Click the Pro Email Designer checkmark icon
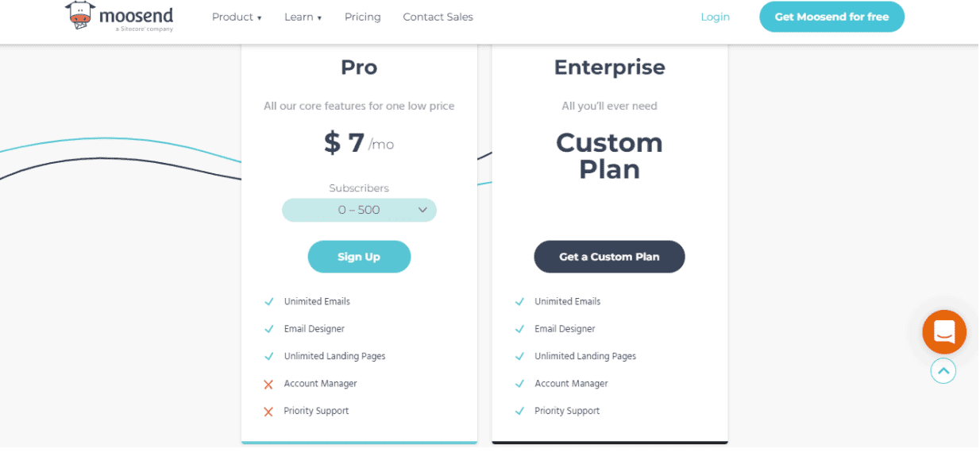This screenshot has height=453, width=980. click(x=269, y=329)
